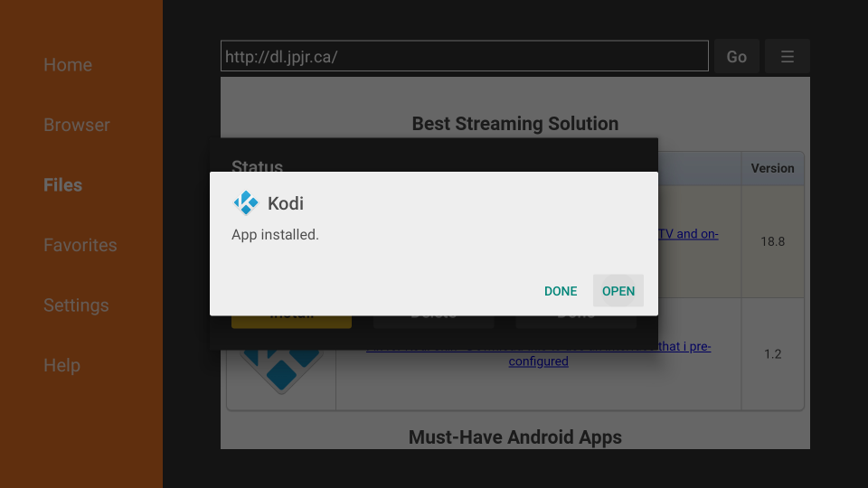The height and width of the screenshot is (488, 868).
Task: Go to Home in the sidebar
Action: pyautogui.click(x=68, y=65)
